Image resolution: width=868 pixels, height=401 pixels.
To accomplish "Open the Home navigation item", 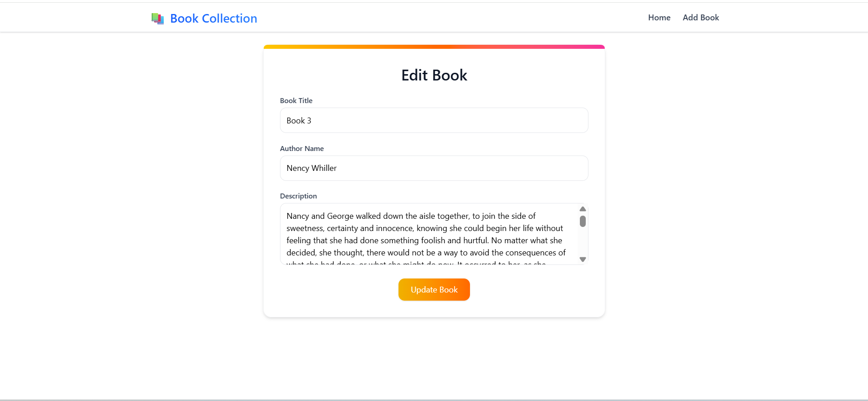I will pyautogui.click(x=659, y=17).
